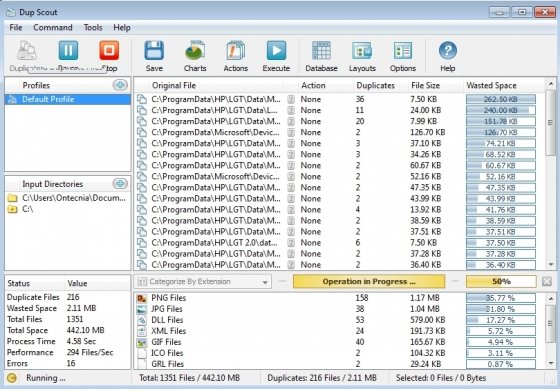The width and height of the screenshot is (560, 389).
Task: Open the Command menu
Action: (x=53, y=28)
